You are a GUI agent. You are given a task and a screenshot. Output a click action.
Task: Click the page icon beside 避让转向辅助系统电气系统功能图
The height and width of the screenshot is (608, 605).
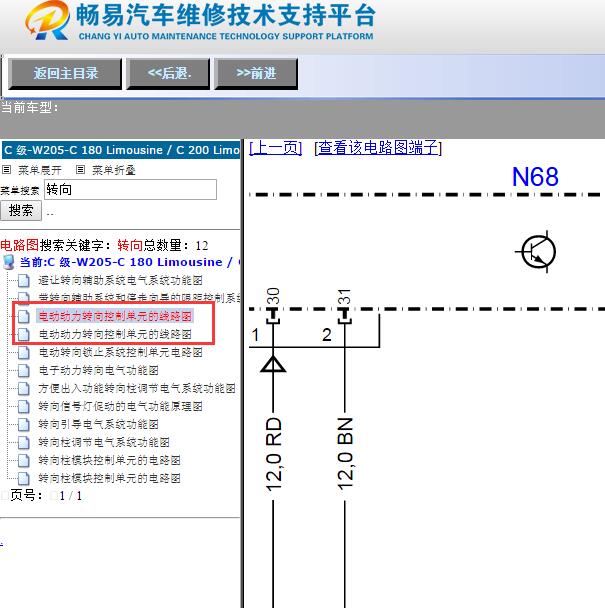point(24,280)
